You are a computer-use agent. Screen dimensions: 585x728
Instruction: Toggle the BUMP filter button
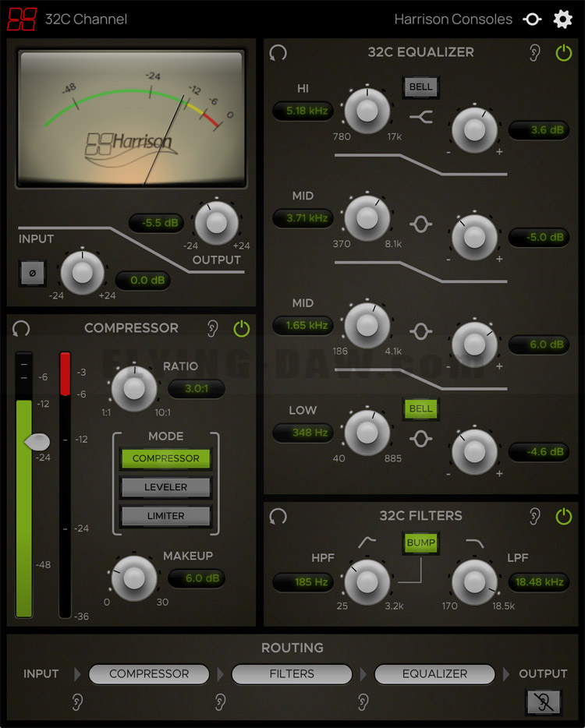coord(420,542)
